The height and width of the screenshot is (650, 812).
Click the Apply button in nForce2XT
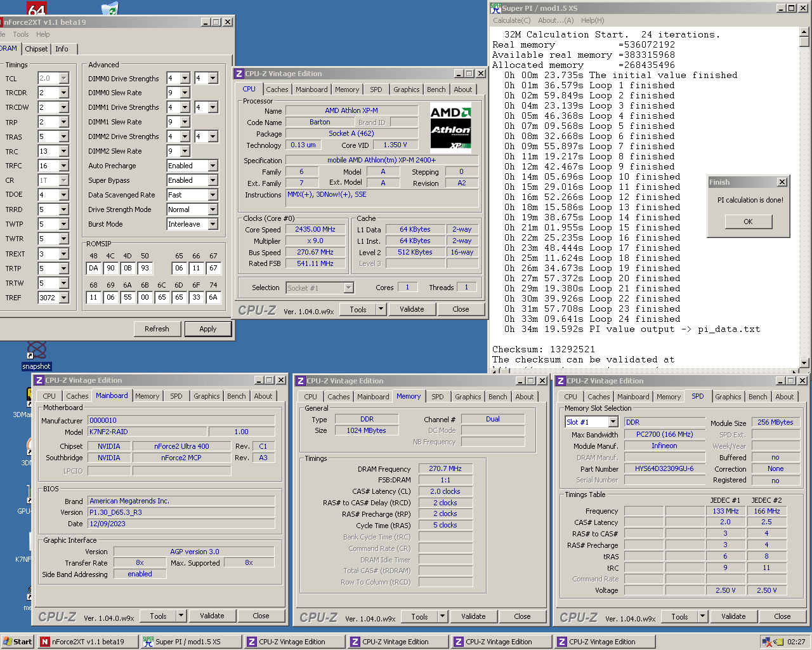[207, 329]
